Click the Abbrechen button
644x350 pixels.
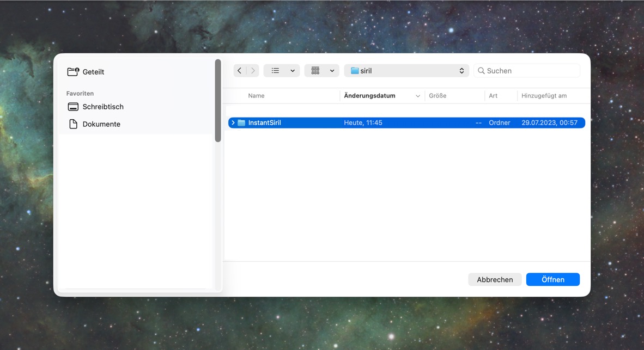click(495, 279)
